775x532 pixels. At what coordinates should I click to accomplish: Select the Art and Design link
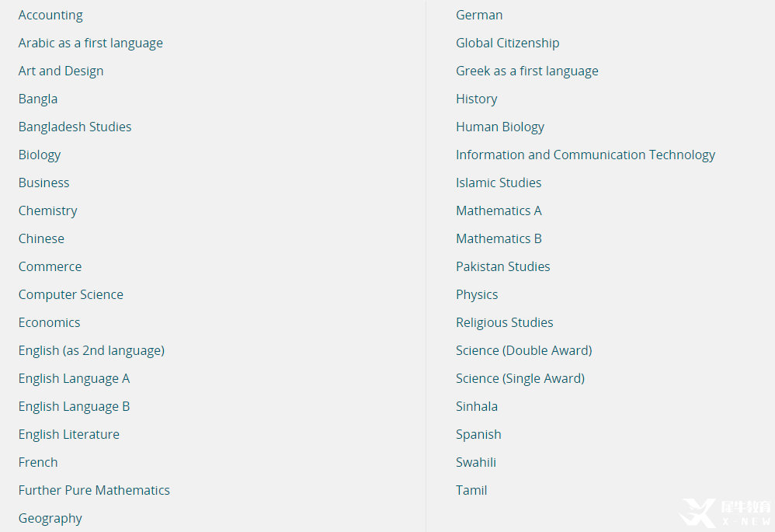tap(61, 71)
